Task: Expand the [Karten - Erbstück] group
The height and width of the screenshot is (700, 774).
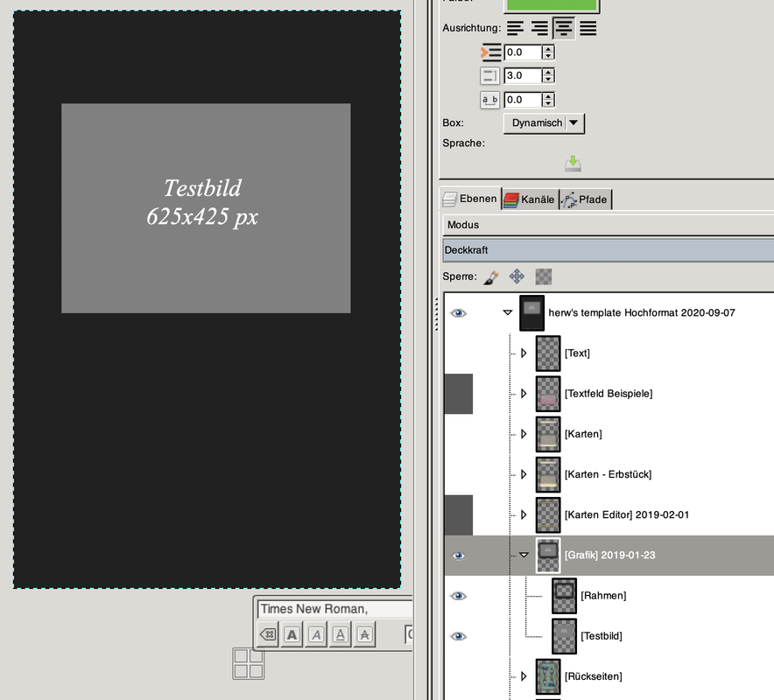Action: coord(524,474)
